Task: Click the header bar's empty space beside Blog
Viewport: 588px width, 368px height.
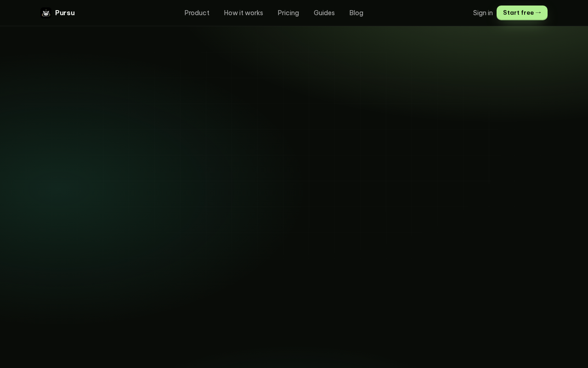Action: [x=418, y=13]
